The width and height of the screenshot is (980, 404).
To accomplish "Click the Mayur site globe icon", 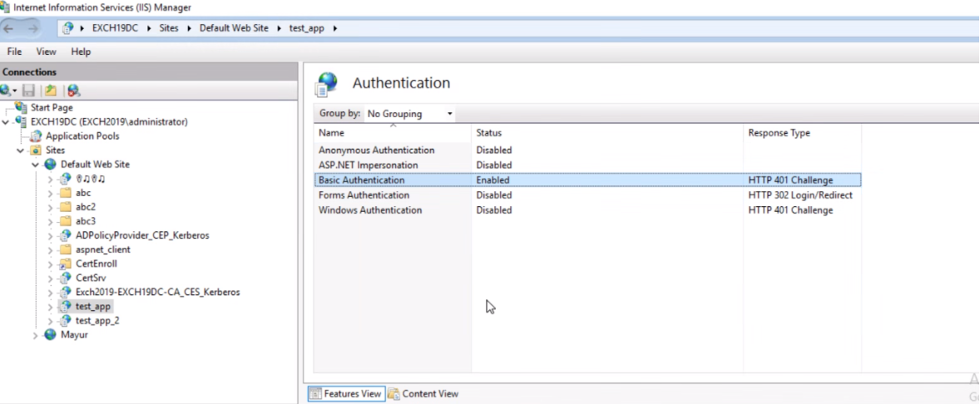I will pyautogui.click(x=51, y=335).
